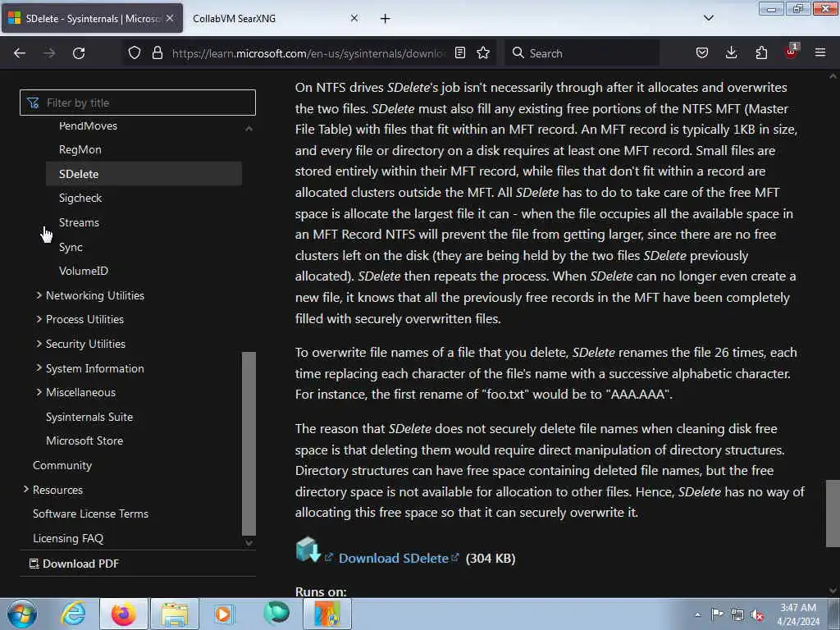This screenshot has height=630, width=840.
Task: Open the Firefox hamburger menu
Action: (820, 53)
